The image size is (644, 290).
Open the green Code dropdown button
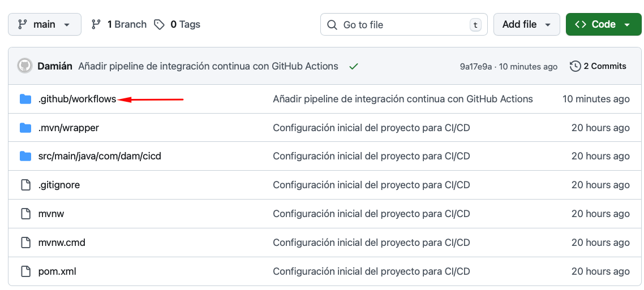click(x=602, y=24)
